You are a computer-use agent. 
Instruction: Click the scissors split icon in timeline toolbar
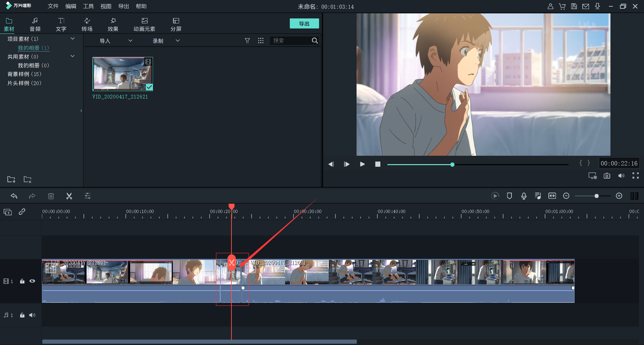[69, 196]
